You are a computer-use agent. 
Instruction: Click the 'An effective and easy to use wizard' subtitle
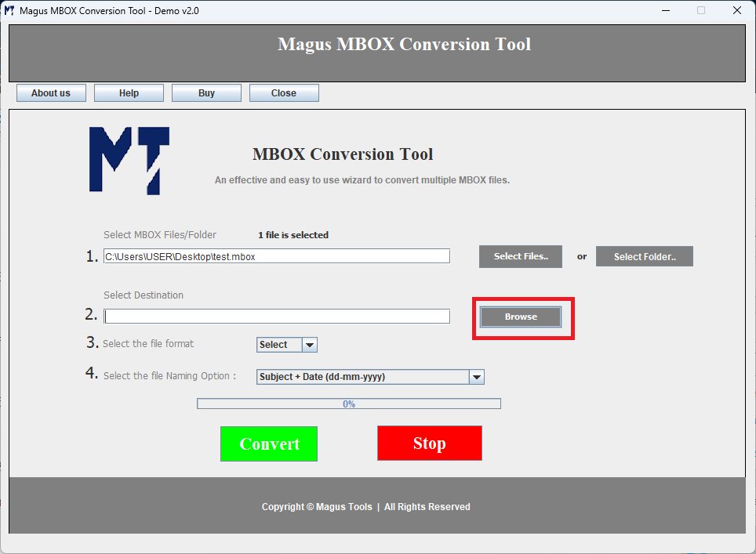coord(362,180)
